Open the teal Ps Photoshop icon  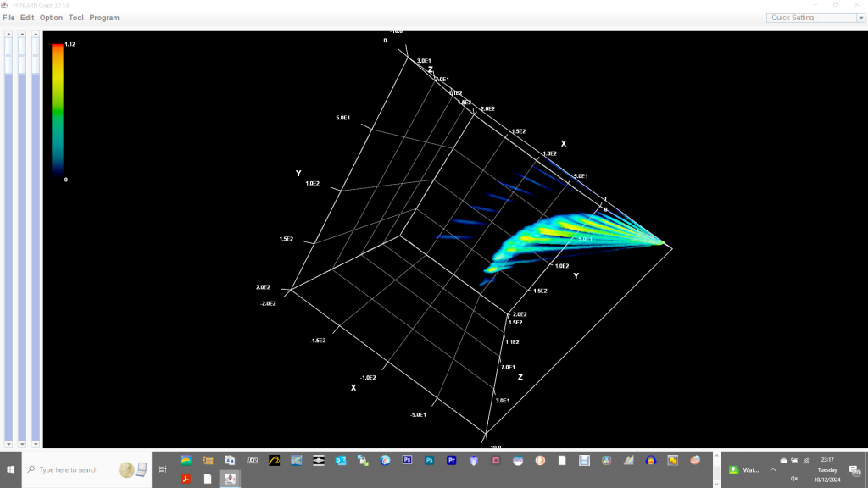coord(430,460)
